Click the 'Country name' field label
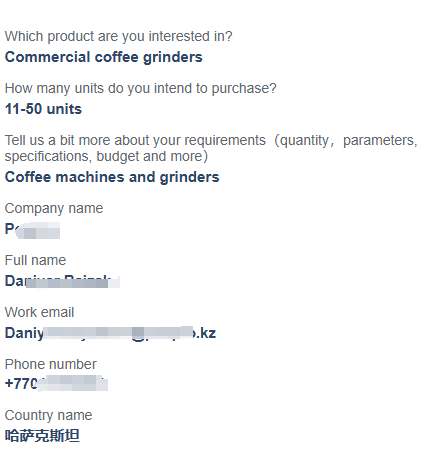This screenshot has width=425, height=453. point(48,415)
